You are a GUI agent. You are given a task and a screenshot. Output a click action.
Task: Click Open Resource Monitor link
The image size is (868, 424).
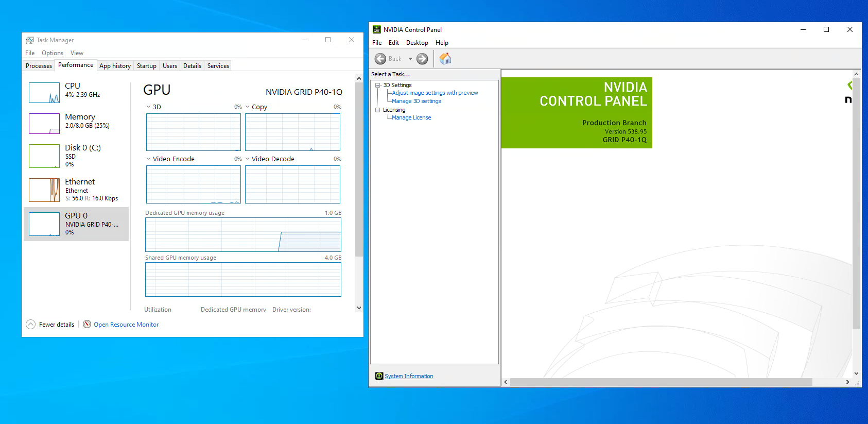pos(126,325)
